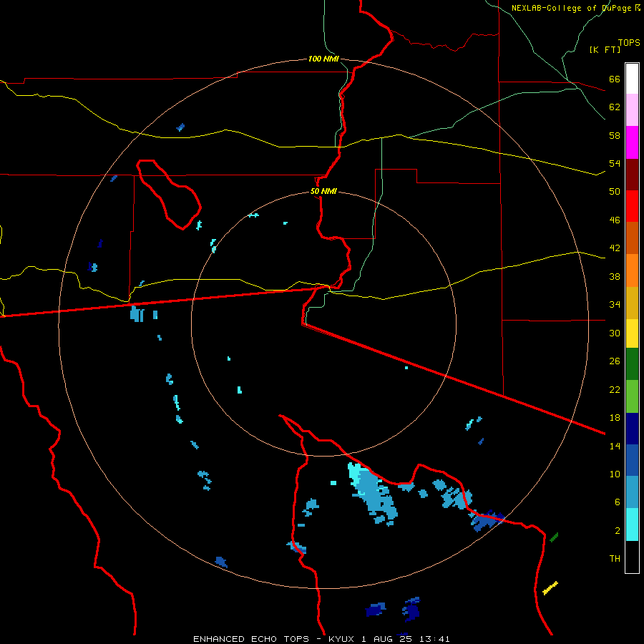Image resolution: width=644 pixels, height=644 pixels.
Task: Click the legend value 18
Action: point(615,418)
